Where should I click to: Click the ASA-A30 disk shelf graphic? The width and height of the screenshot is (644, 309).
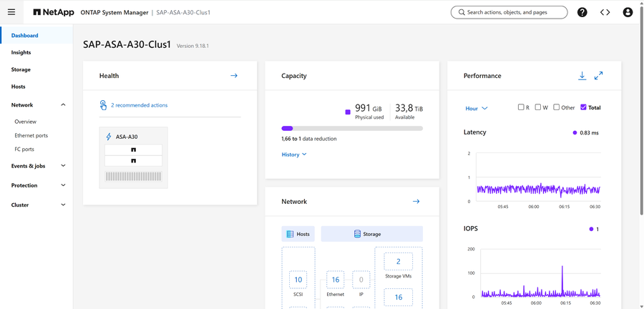134,177
